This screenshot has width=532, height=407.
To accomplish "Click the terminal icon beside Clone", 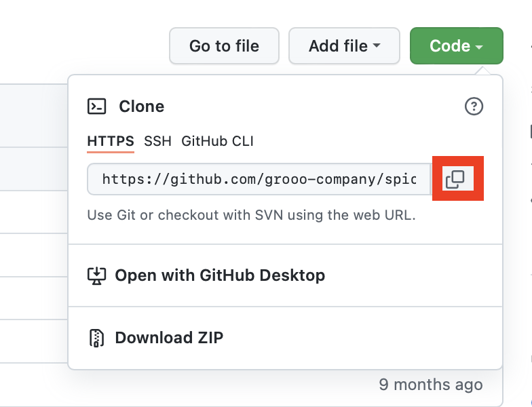I will point(96,106).
